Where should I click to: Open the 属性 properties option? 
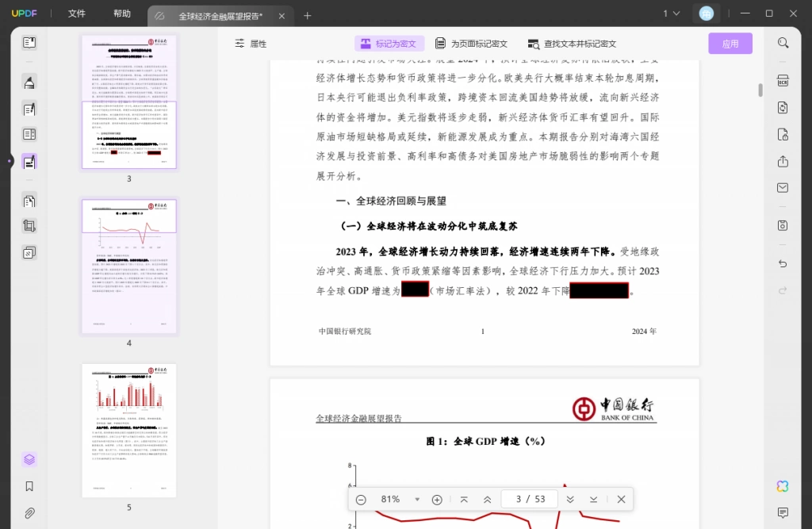(x=251, y=44)
